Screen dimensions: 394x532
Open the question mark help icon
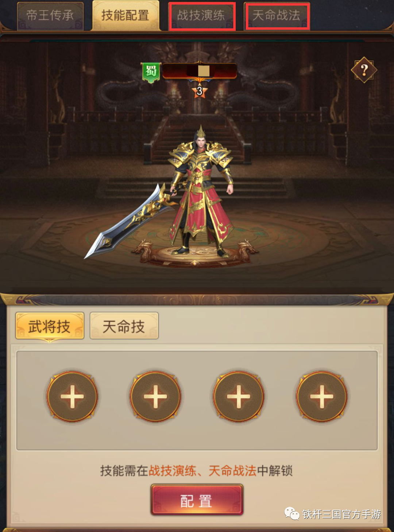pyautogui.click(x=364, y=70)
